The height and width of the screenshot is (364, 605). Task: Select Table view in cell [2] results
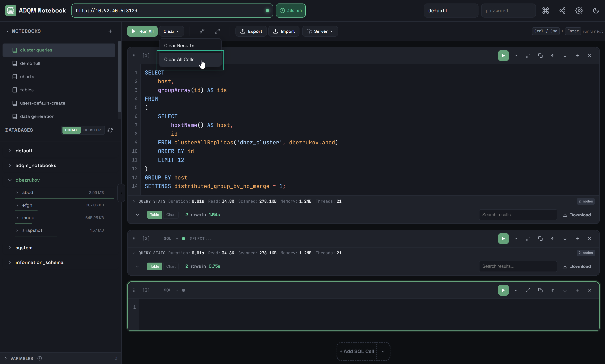tap(154, 266)
